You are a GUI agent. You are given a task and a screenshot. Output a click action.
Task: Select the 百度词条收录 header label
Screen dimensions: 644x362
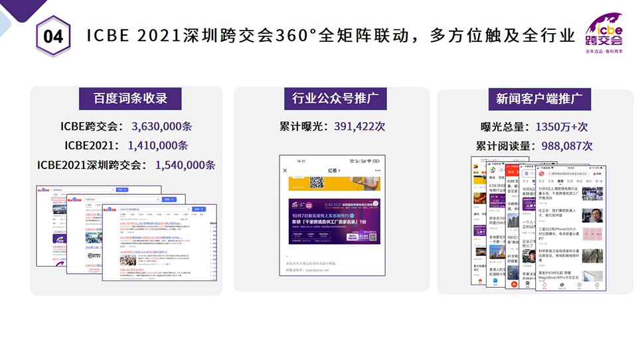tap(130, 98)
